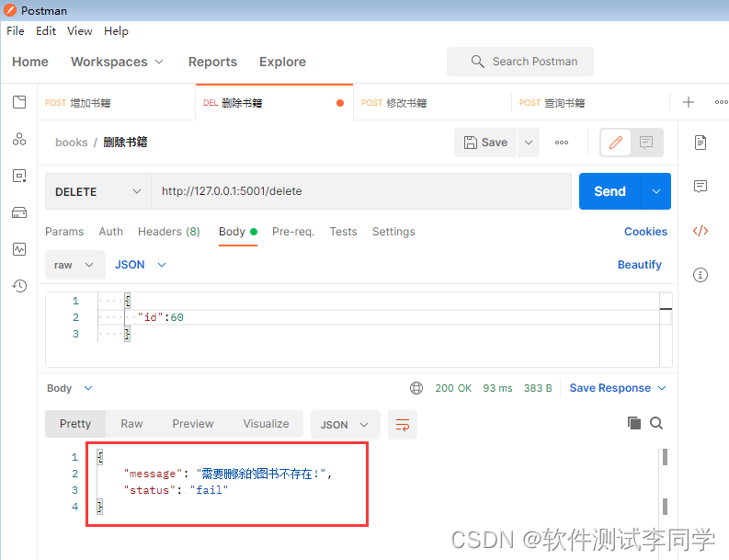The image size is (729, 560).
Task: Click the new tab plus icon
Action: [x=688, y=102]
